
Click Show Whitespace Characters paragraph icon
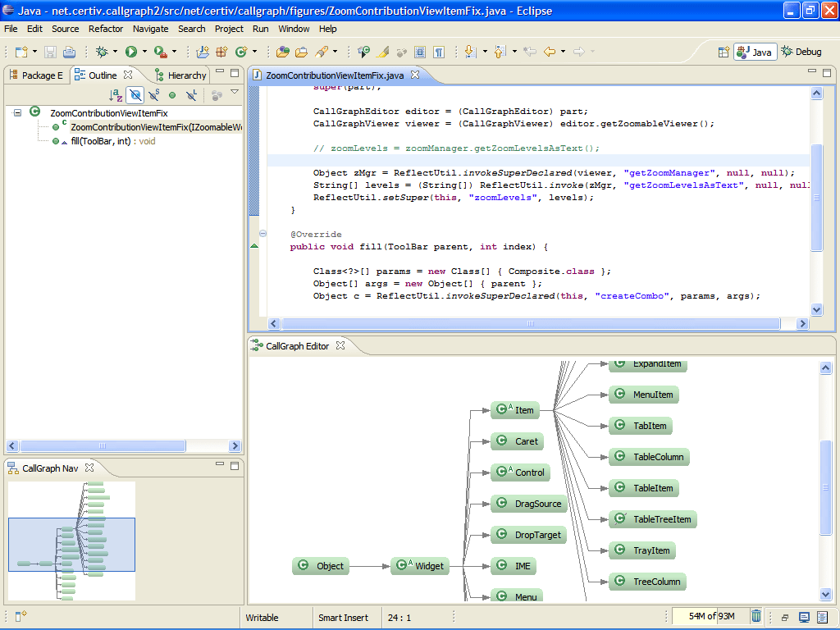[439, 52]
